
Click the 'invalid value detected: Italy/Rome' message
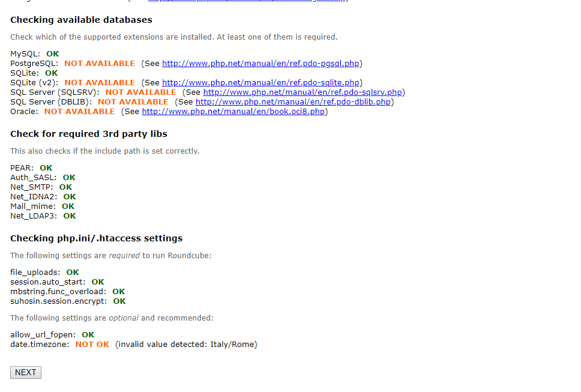click(186, 344)
